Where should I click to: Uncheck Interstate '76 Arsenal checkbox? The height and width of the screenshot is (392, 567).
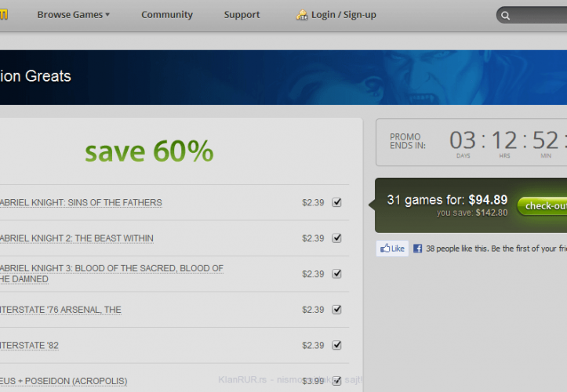pos(336,310)
